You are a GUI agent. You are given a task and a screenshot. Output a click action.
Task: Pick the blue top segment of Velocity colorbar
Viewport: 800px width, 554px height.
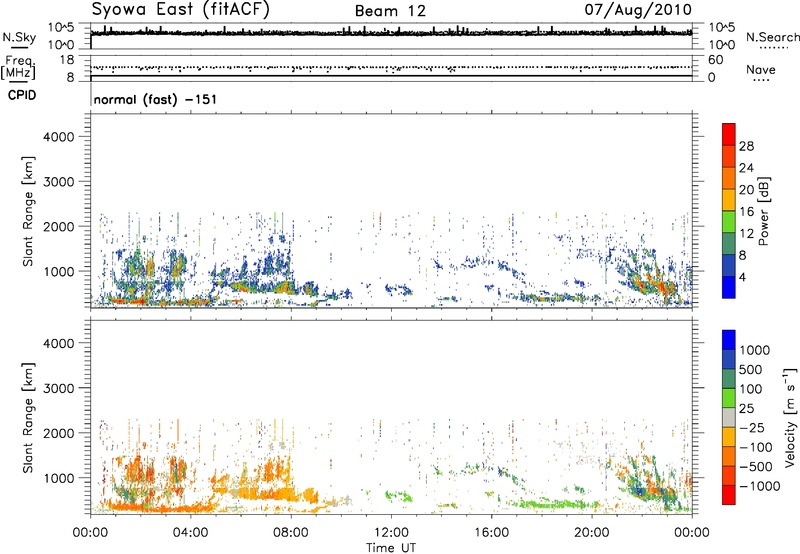(x=729, y=340)
